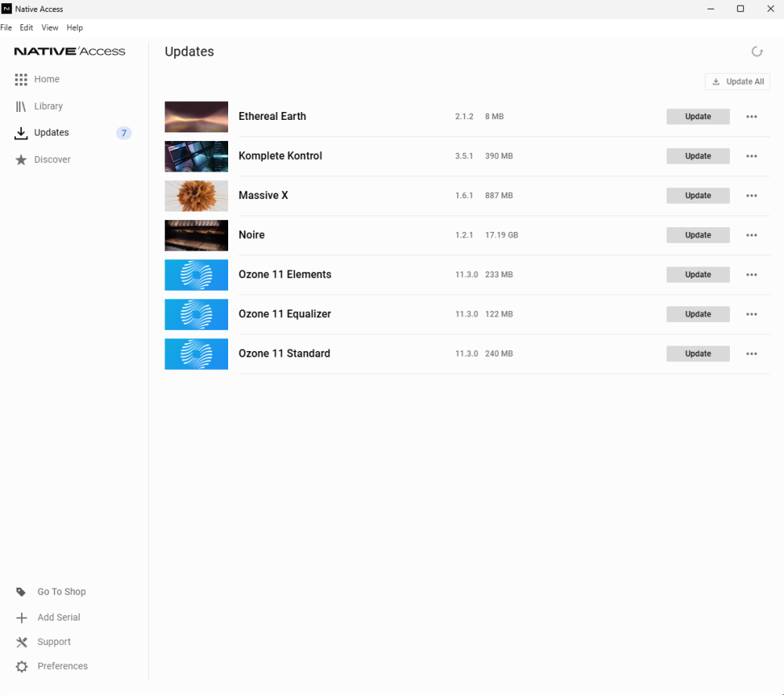Click the Library books icon
The width and height of the screenshot is (784, 695).
(20, 107)
